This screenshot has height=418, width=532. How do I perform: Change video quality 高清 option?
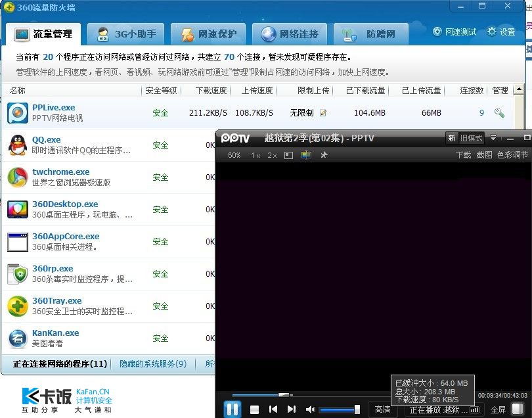(x=382, y=410)
